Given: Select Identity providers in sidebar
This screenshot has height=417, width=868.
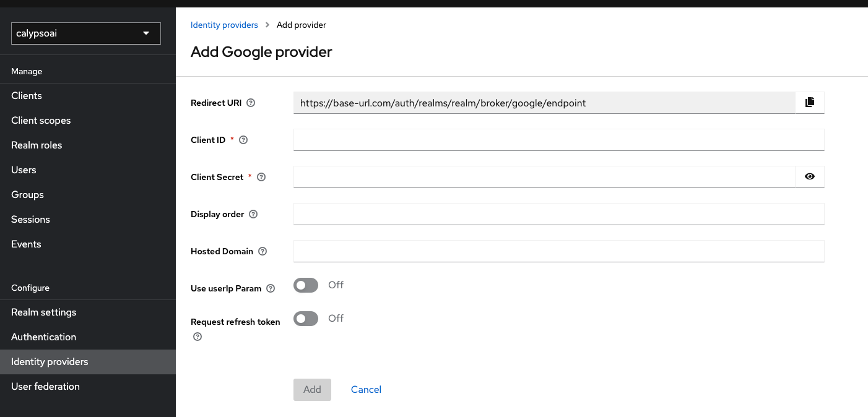Looking at the screenshot, I should [88, 362].
